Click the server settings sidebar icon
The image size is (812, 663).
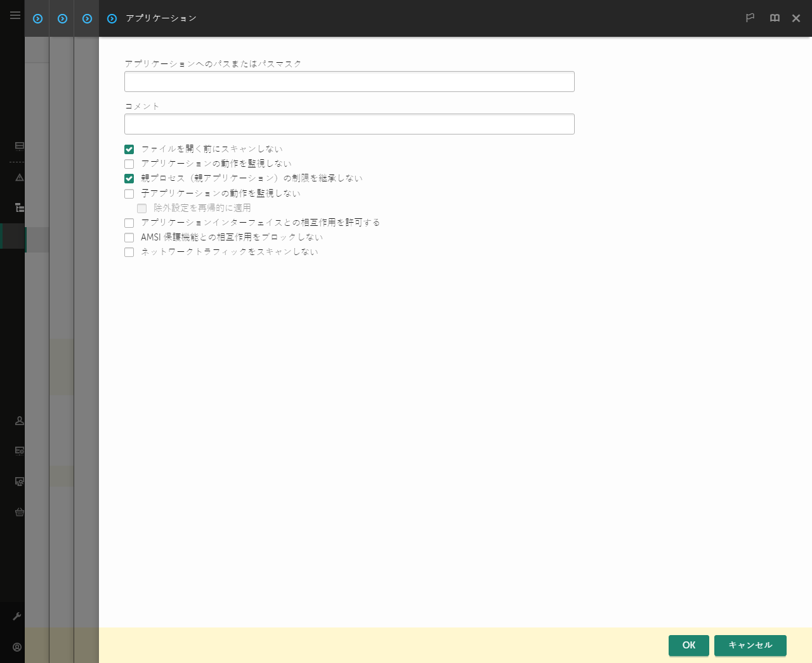19,451
